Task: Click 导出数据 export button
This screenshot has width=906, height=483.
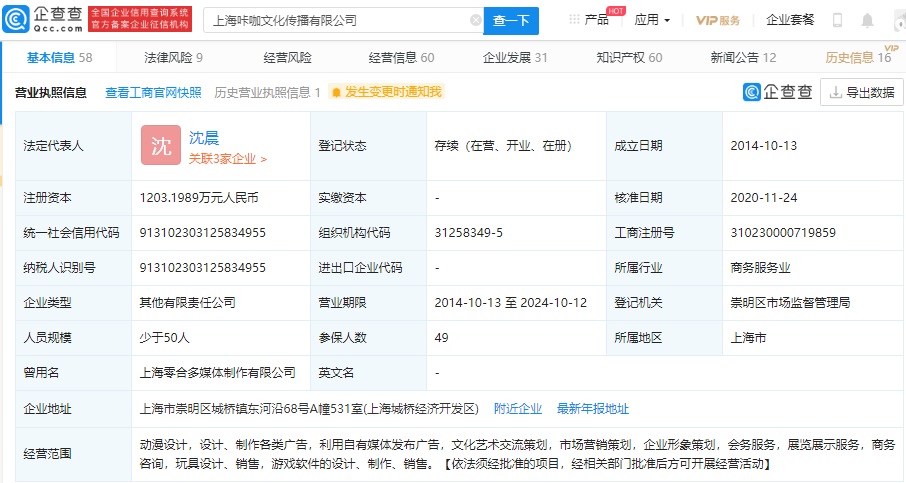Action: pos(862,92)
